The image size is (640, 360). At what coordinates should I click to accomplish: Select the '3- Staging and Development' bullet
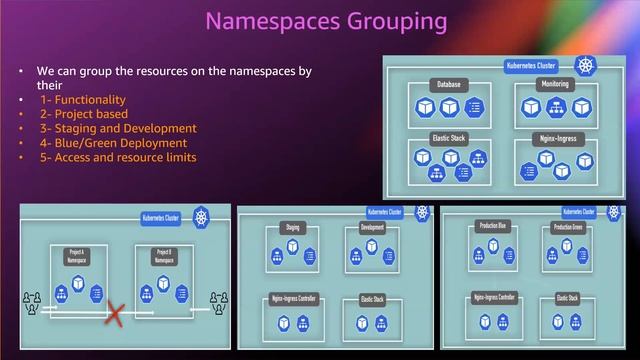tap(118, 128)
